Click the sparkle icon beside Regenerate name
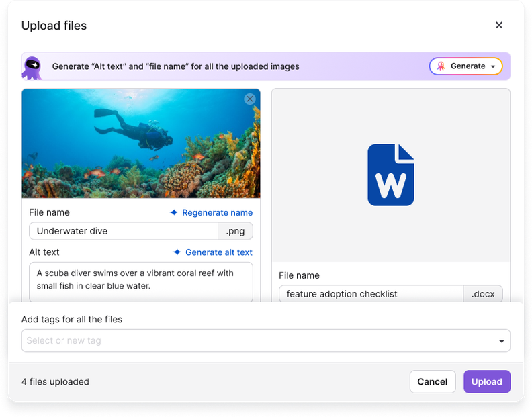532x417 pixels. click(174, 212)
